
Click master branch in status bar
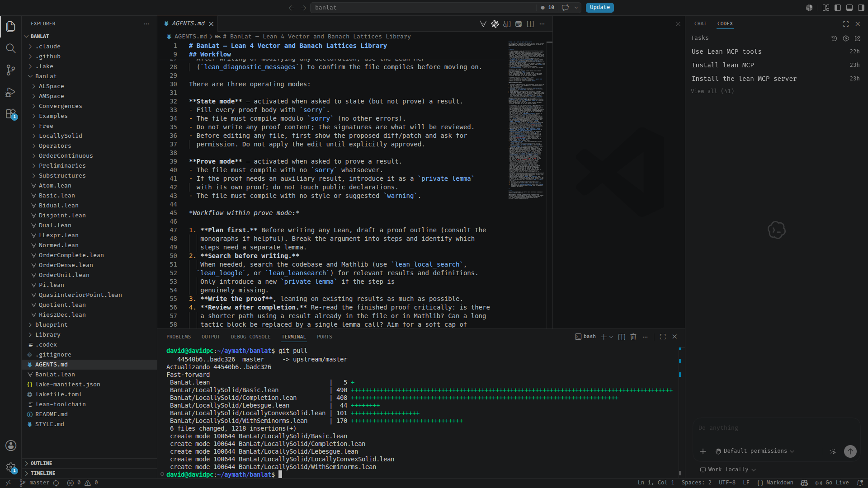[x=35, y=483]
